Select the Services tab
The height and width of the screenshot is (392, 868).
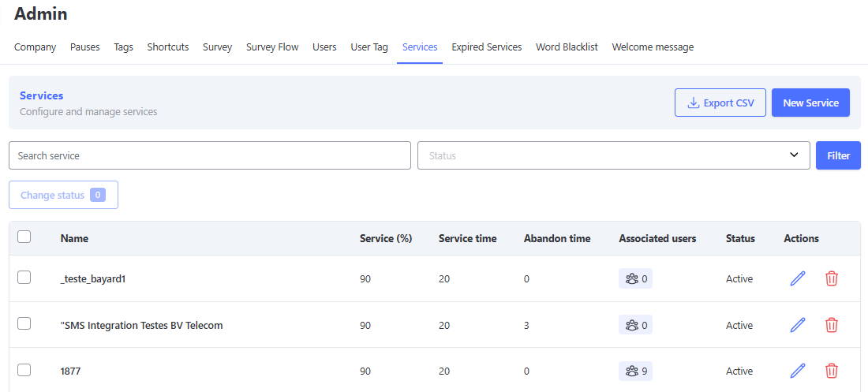(420, 47)
